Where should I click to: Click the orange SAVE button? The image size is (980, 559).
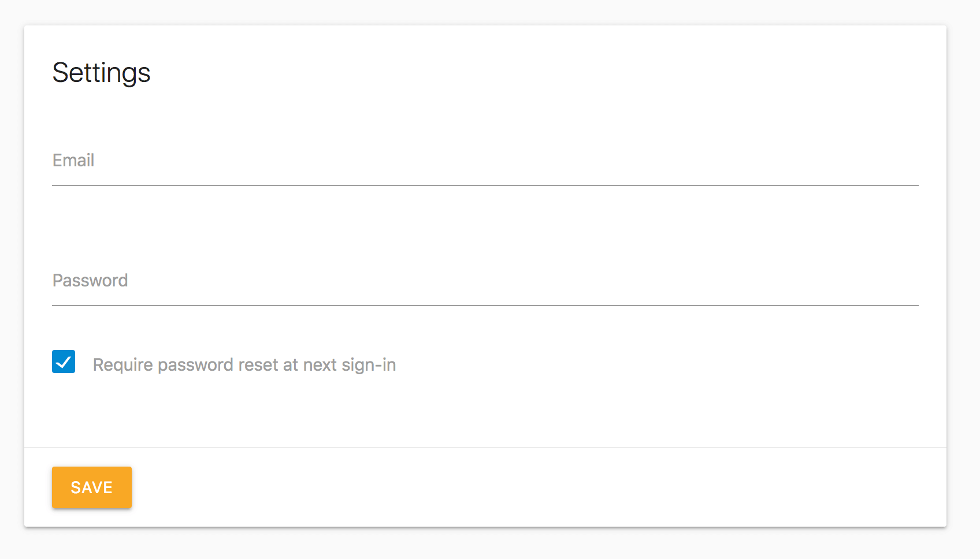(92, 487)
